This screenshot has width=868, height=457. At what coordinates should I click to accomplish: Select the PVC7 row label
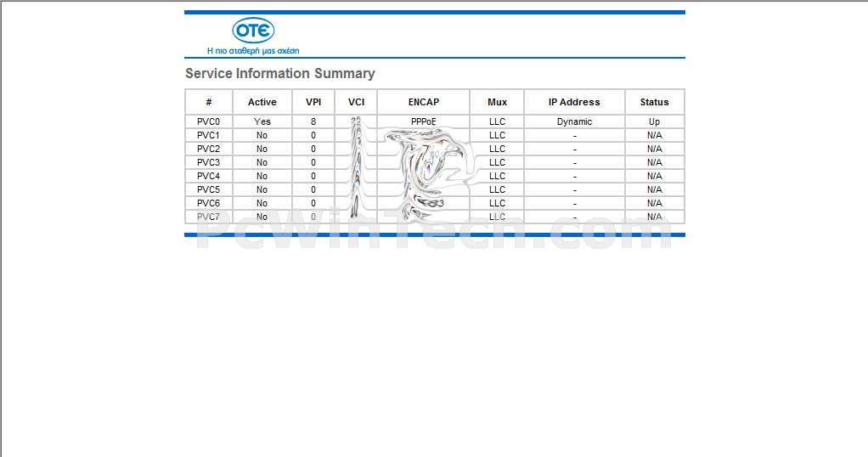pos(208,217)
